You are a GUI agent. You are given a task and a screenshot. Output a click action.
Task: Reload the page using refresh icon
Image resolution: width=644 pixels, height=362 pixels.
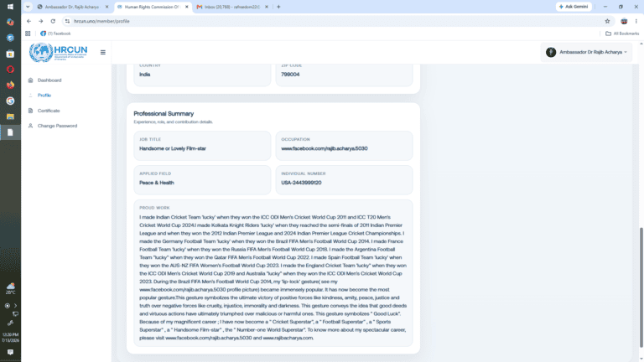(x=53, y=21)
